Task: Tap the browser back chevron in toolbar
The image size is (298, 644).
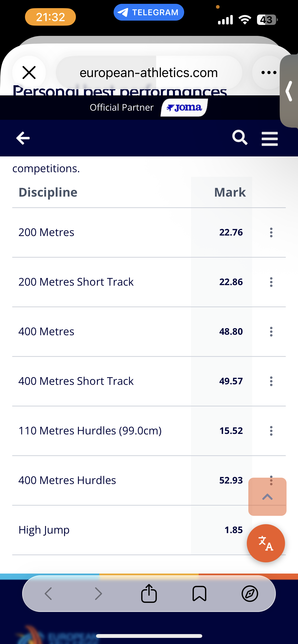Action: point(48,594)
